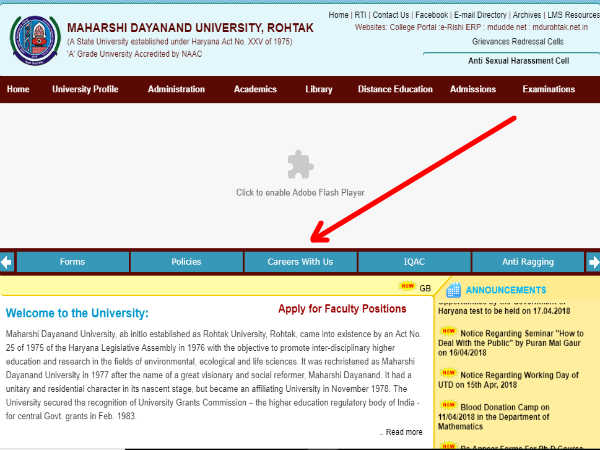Image resolution: width=600 pixels, height=450 pixels.
Task: Open the mdurohtak.net.in link
Action: tap(560, 28)
